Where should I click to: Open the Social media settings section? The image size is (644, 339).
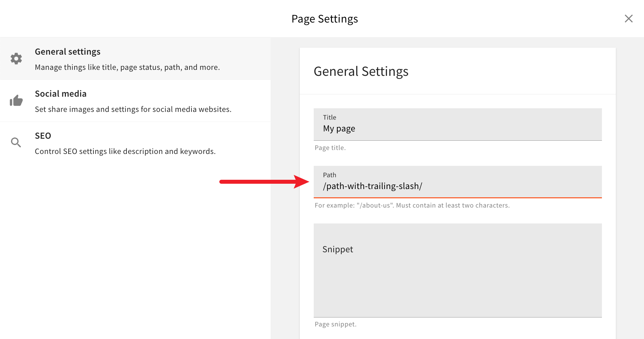point(61,93)
